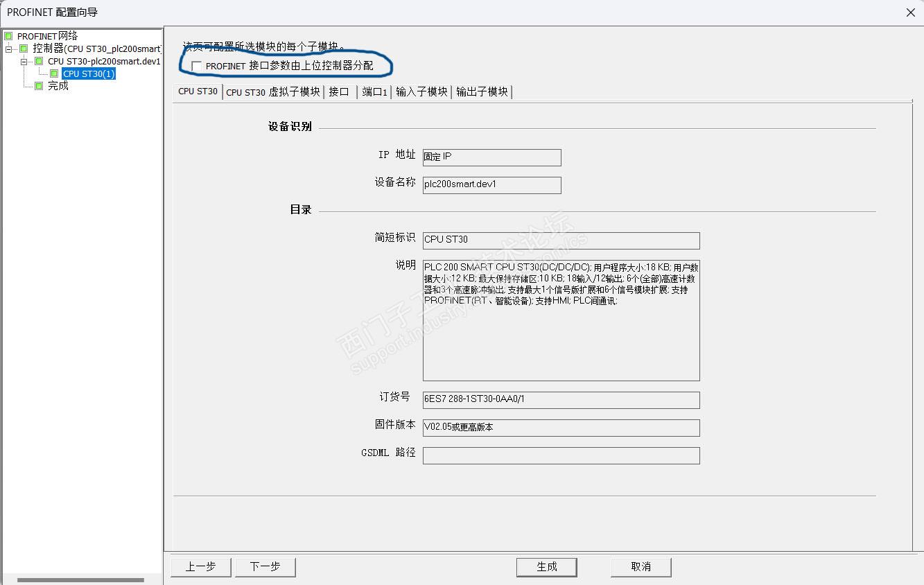Click the green status icon beside PROFINET网络

[8, 36]
